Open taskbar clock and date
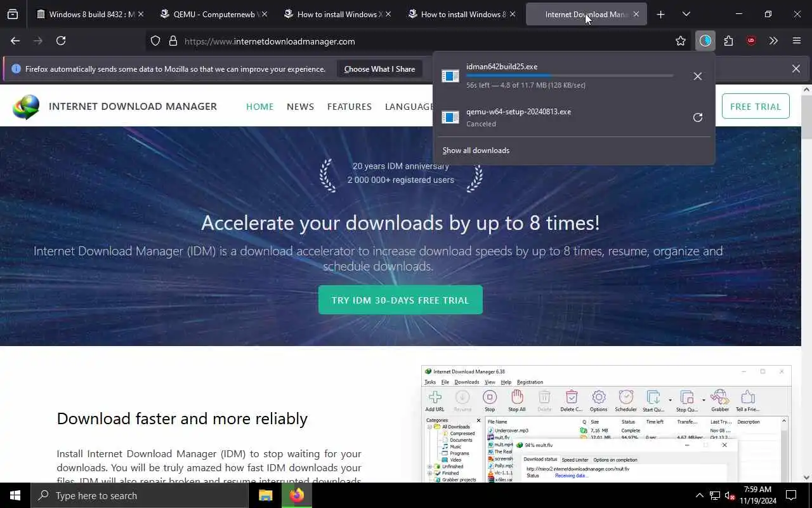 (756, 495)
